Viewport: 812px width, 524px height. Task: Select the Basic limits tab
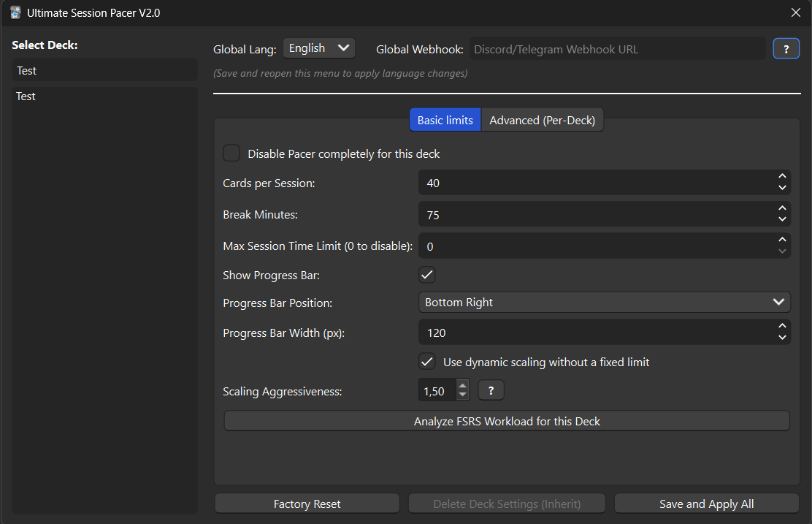coord(445,119)
